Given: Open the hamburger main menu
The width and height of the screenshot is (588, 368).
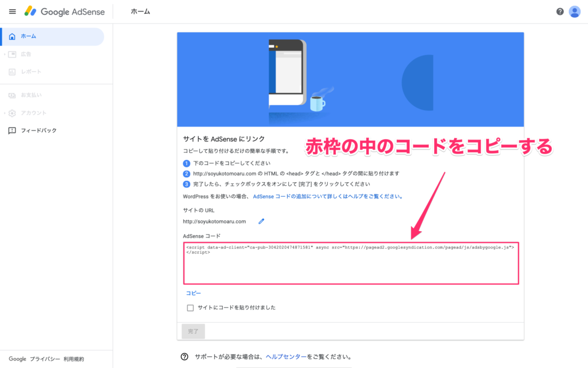Looking at the screenshot, I should 13,11.
